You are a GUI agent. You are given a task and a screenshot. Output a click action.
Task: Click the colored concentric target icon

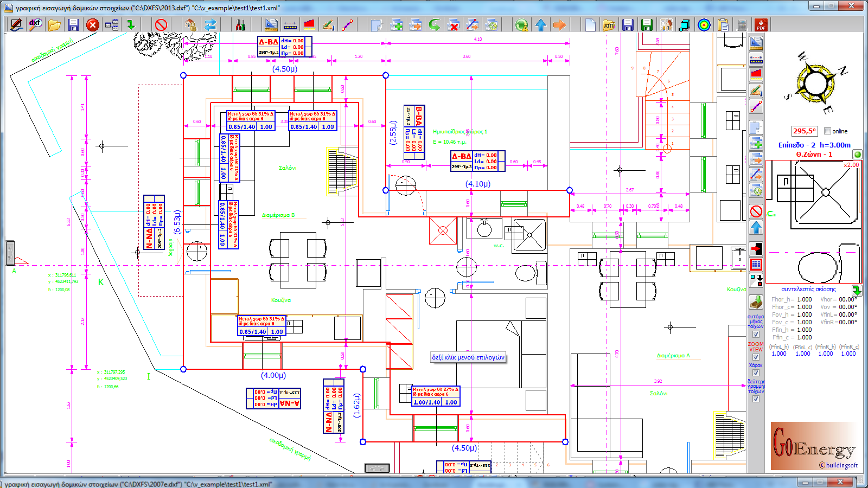(704, 25)
